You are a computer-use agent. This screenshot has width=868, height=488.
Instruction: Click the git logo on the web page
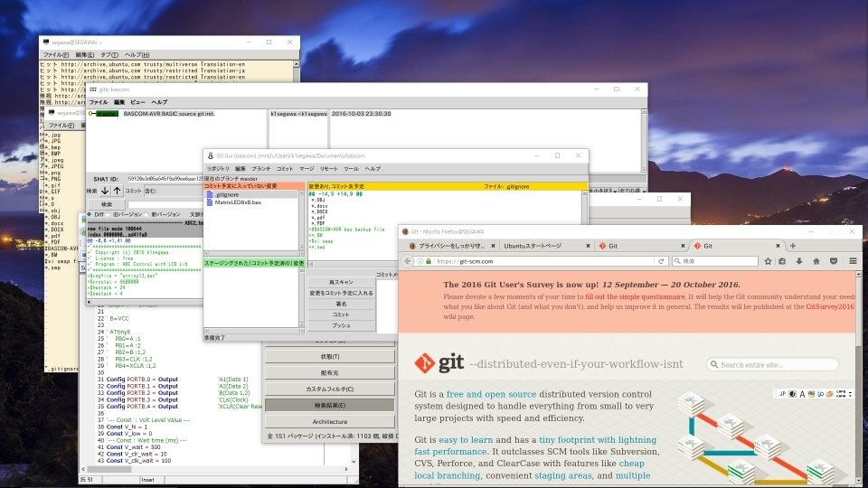coord(439,363)
